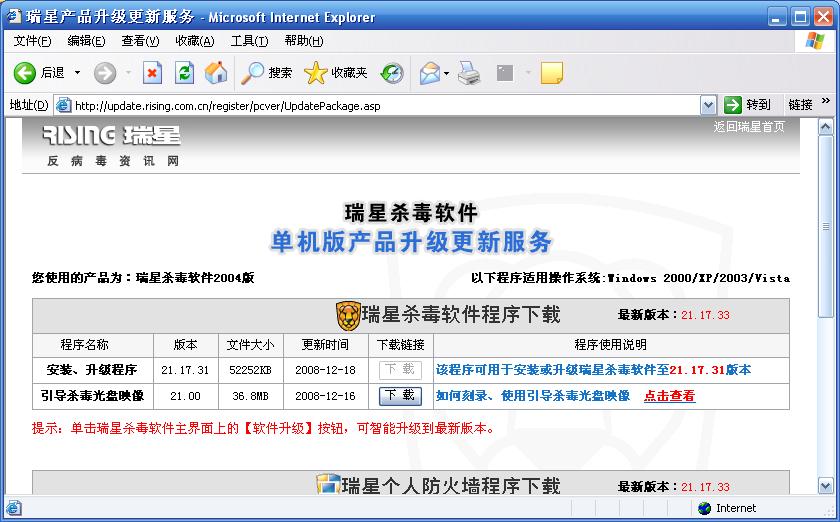Click the disabled 下载 button for 安装、升级程序

pos(400,370)
